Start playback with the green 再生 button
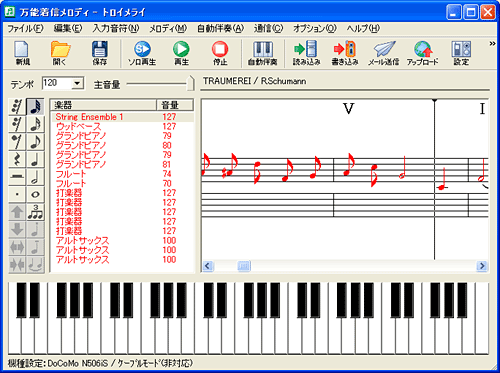Viewport: 500px width, 373px height. (181, 53)
